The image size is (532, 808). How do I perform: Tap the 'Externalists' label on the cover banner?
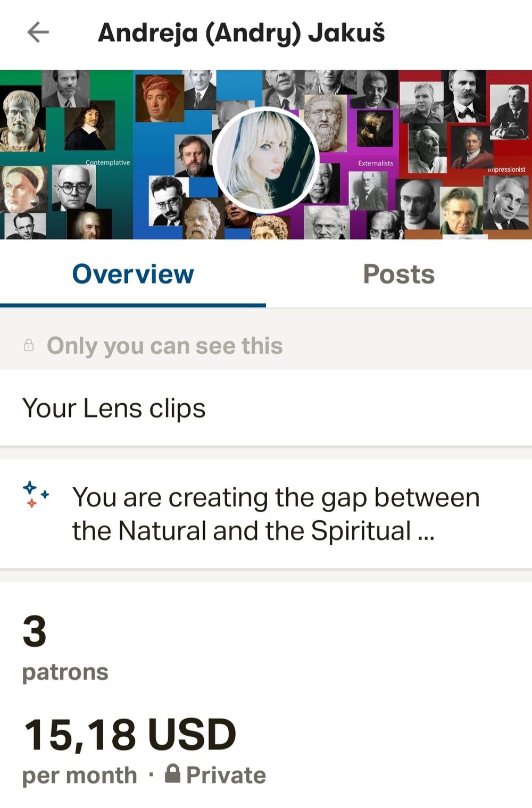tap(376, 163)
